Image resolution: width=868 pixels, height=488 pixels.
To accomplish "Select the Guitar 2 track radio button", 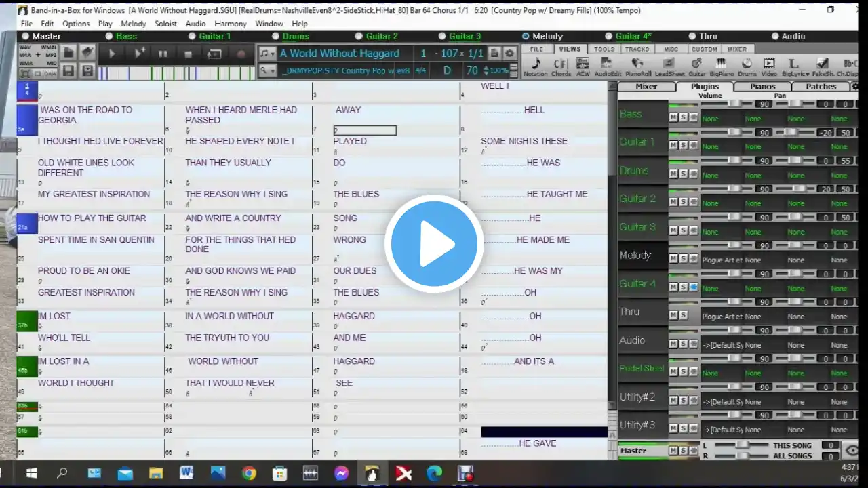I will click(x=359, y=36).
